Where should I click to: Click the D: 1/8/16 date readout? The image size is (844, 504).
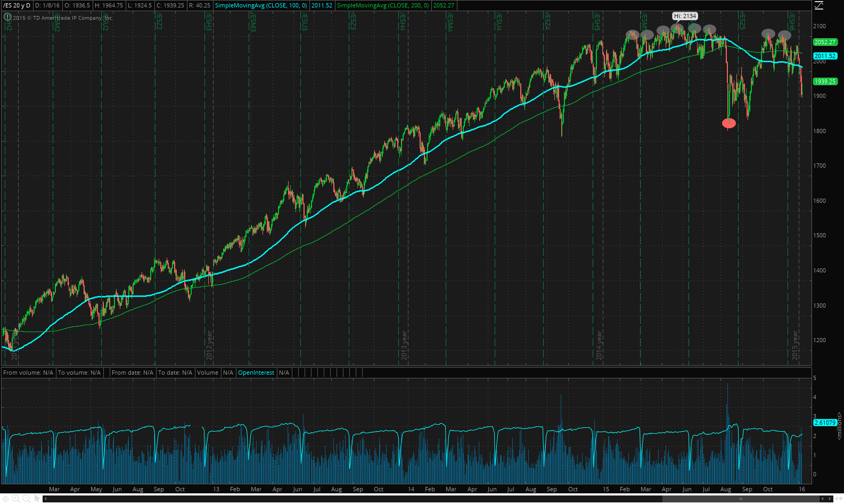click(47, 5)
